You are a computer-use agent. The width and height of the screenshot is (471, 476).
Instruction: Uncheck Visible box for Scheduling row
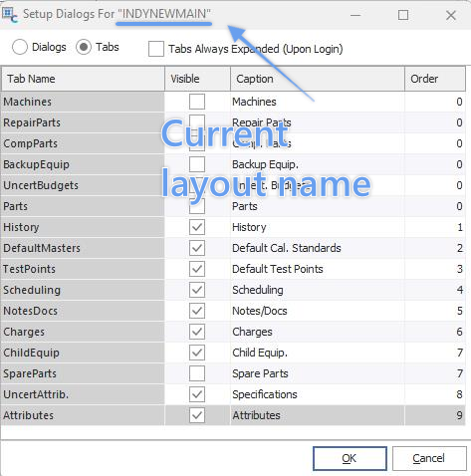coord(197,290)
